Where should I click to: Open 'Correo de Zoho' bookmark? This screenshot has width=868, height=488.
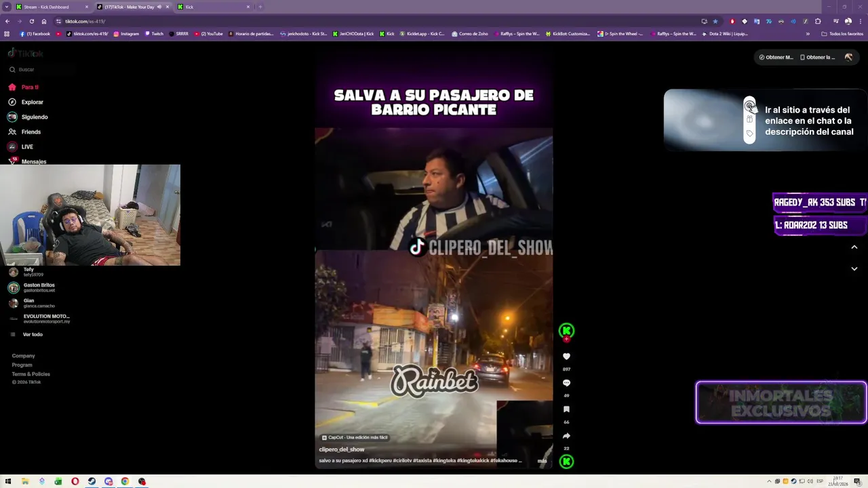tap(469, 34)
